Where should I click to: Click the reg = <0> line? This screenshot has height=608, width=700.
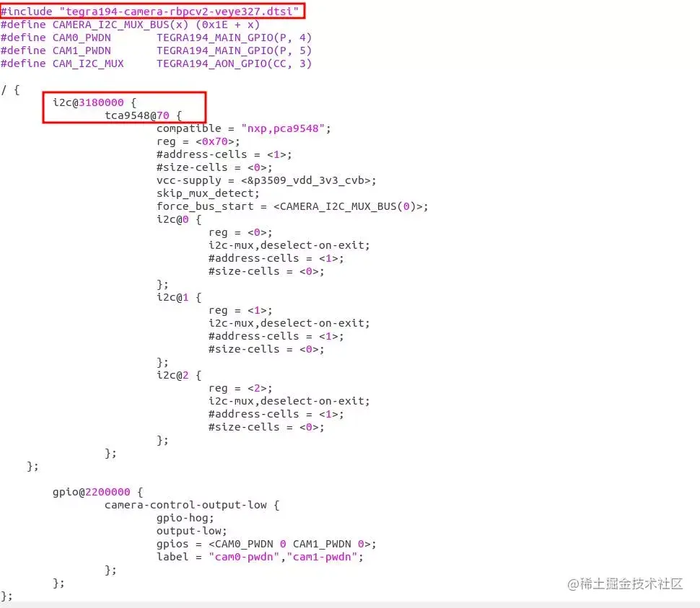point(240,232)
